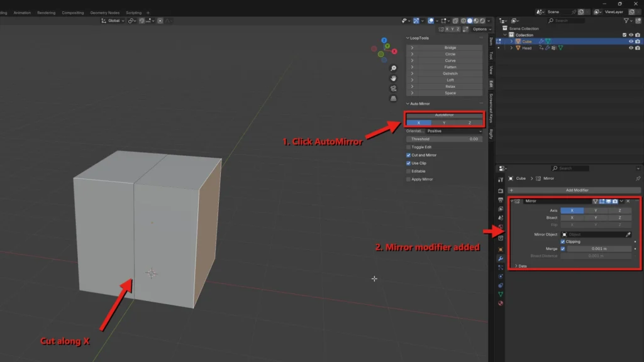
Task: Open the Geometry Nodes workspace tab
Action: click(x=105, y=13)
